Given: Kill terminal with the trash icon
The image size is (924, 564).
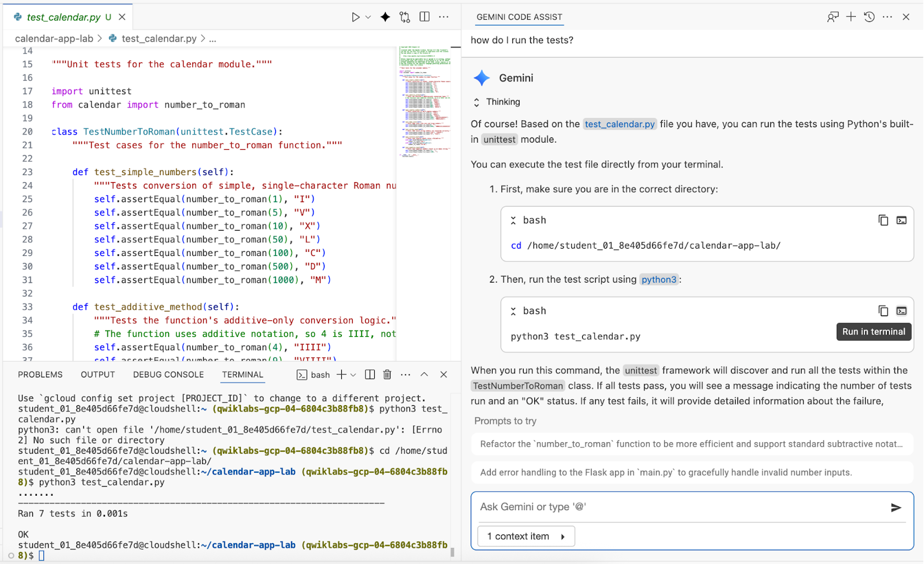Looking at the screenshot, I should pos(387,374).
